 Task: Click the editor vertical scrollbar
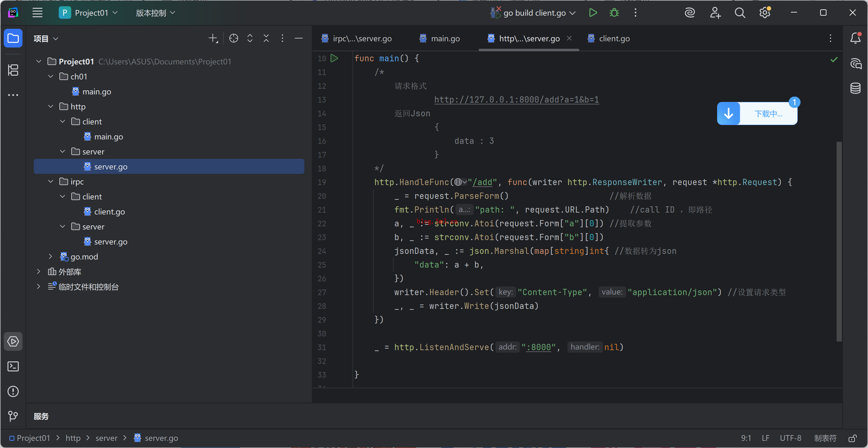click(839, 241)
